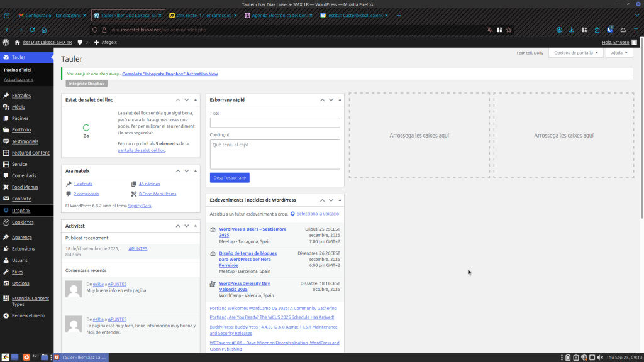644x362 pixels.
Task: Click the Redueix el menú collapse icon
Action: click(x=6, y=315)
